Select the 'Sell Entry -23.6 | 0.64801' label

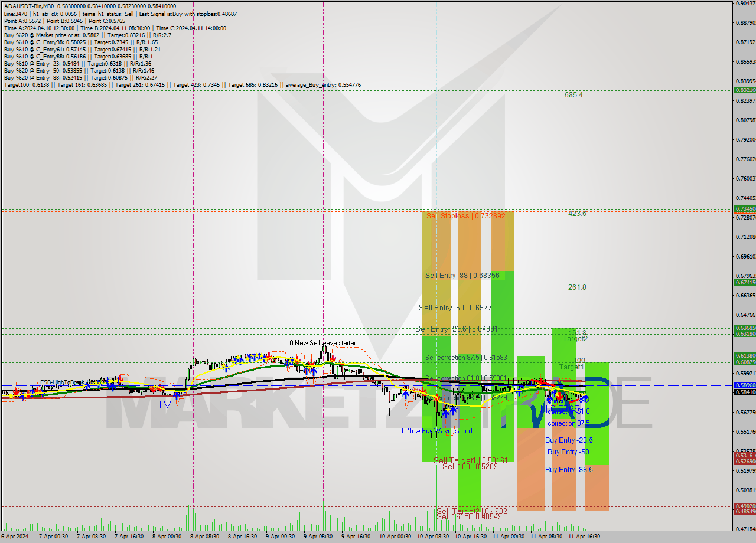(x=457, y=329)
